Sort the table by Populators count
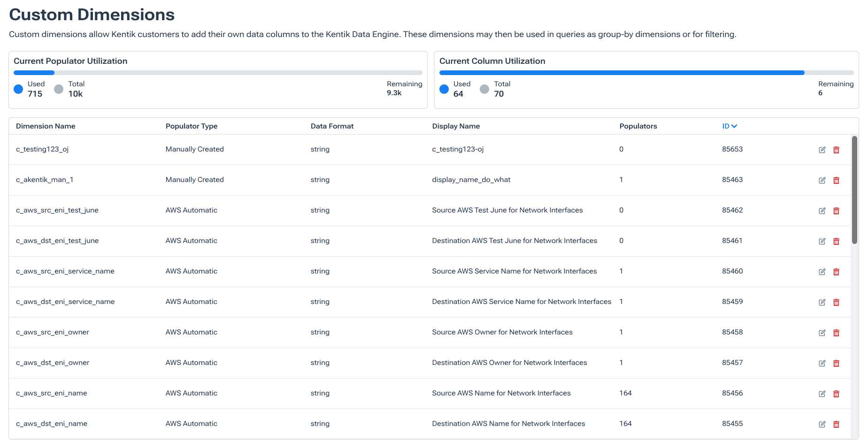The width and height of the screenshot is (868, 448). (x=638, y=126)
